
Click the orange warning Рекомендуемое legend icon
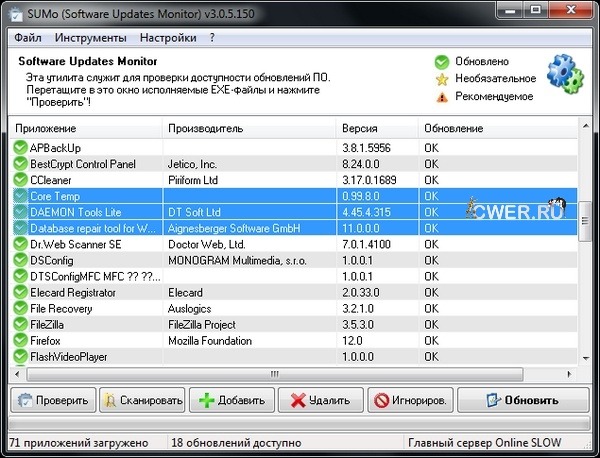point(442,97)
